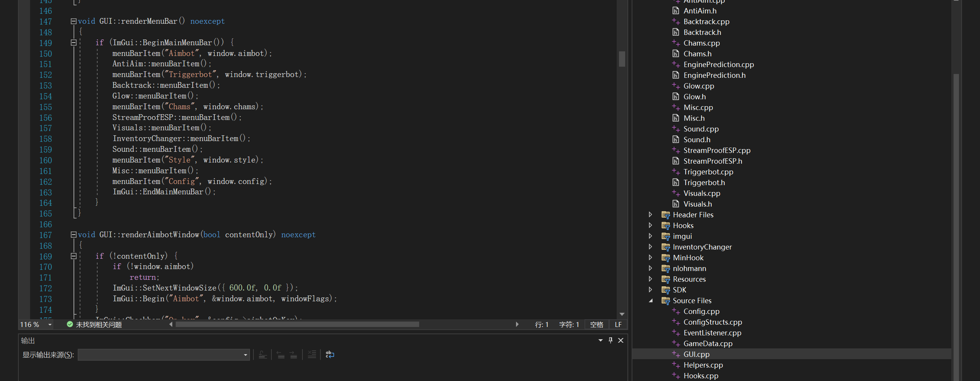
Task: Clear all text in the Output panel
Action: [x=312, y=354]
